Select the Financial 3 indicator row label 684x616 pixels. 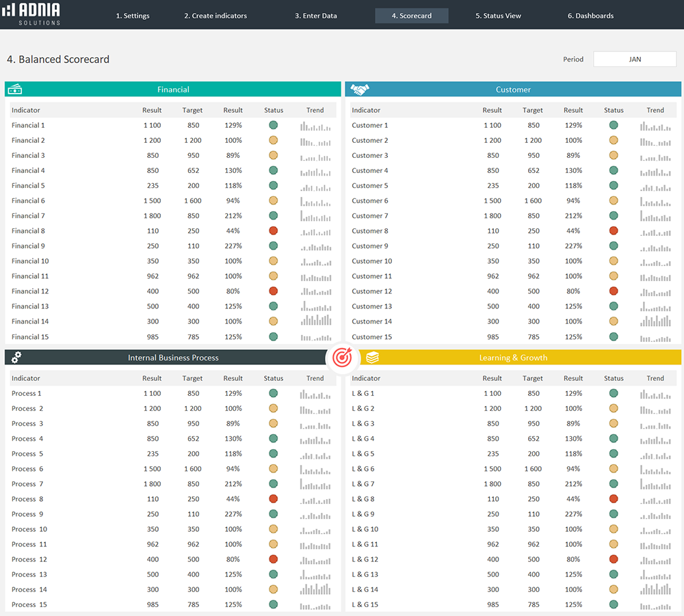tap(28, 155)
